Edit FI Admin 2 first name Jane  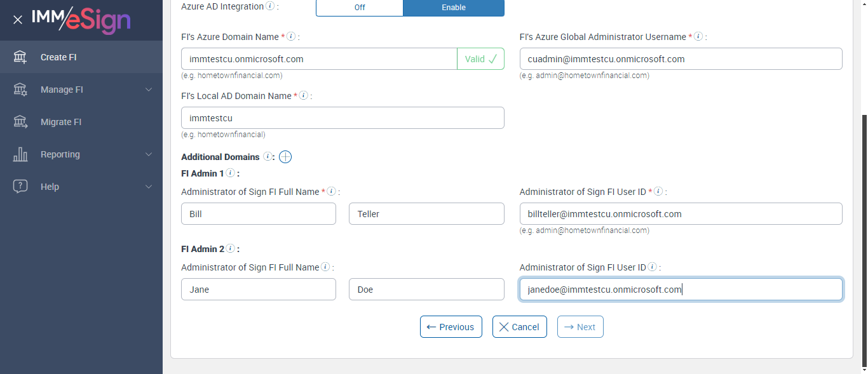[x=259, y=290]
